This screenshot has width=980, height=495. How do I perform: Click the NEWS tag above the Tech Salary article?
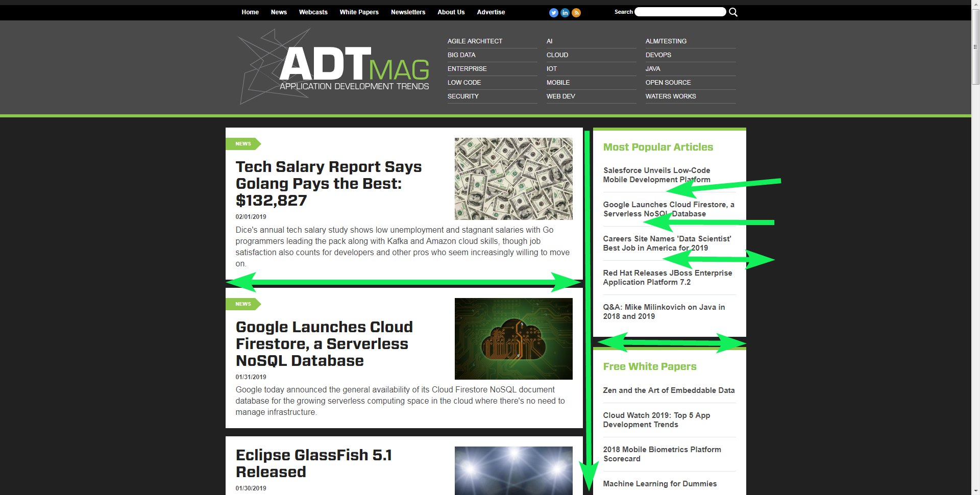tap(243, 144)
